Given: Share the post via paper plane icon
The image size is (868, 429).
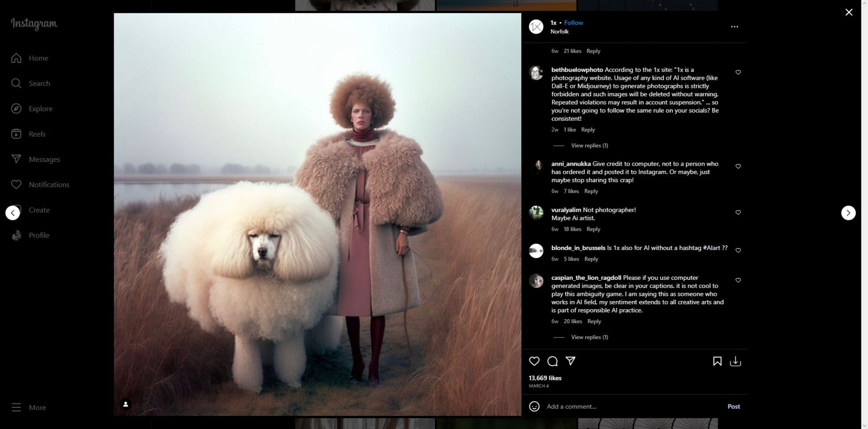Looking at the screenshot, I should pos(570,361).
